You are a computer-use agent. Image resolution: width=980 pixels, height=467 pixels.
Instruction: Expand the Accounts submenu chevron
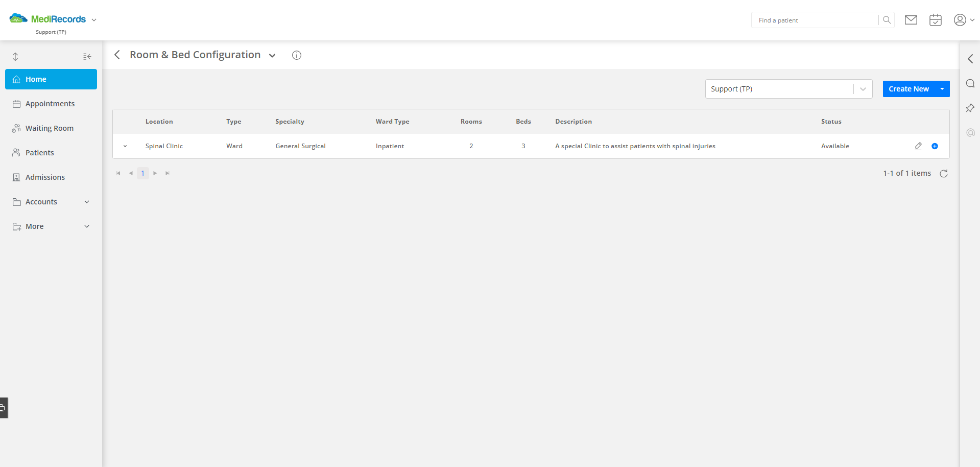87,202
